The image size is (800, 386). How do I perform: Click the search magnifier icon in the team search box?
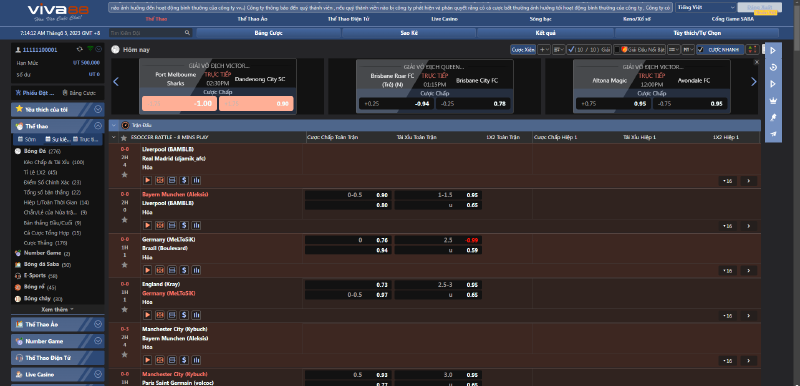(x=187, y=33)
